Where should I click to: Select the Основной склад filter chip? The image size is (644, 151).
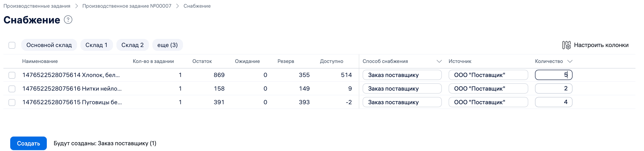tap(49, 45)
